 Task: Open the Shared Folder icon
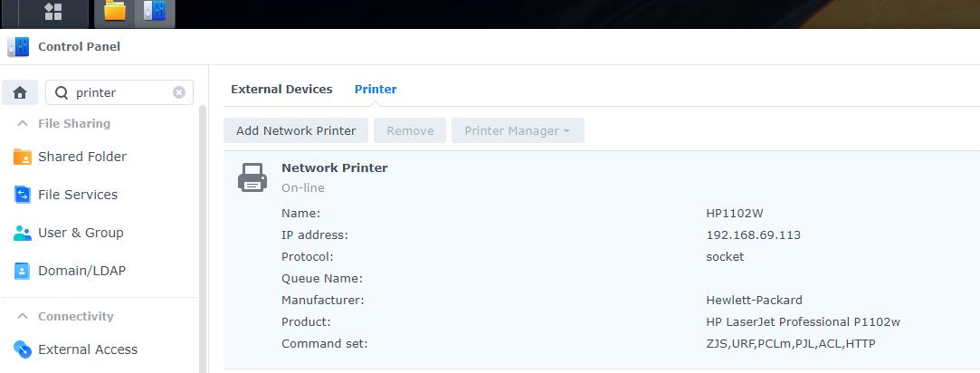coord(23,157)
